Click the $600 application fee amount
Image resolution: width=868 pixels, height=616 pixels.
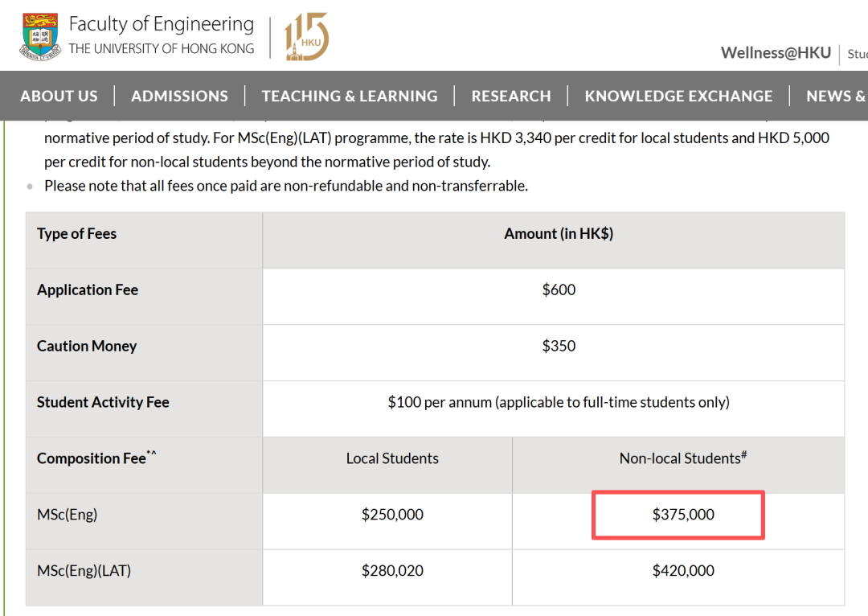click(559, 290)
